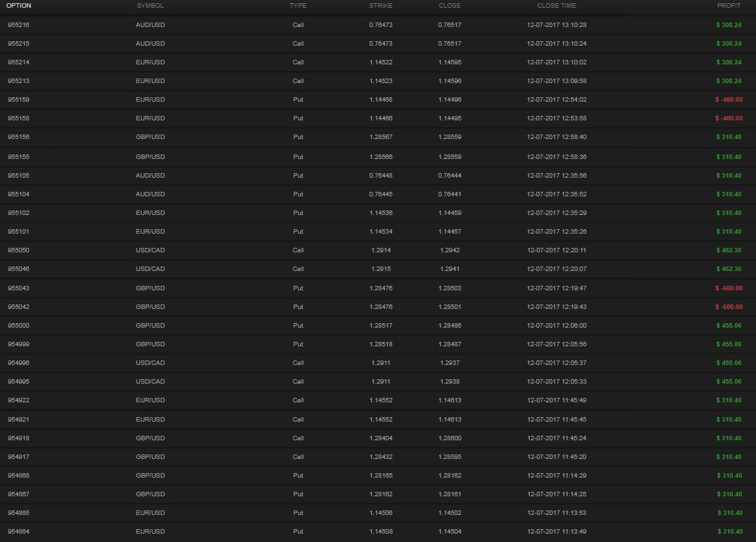The width and height of the screenshot is (756, 542).
Task: Select AUD/USD symbol in row 955105
Action: coord(150,176)
